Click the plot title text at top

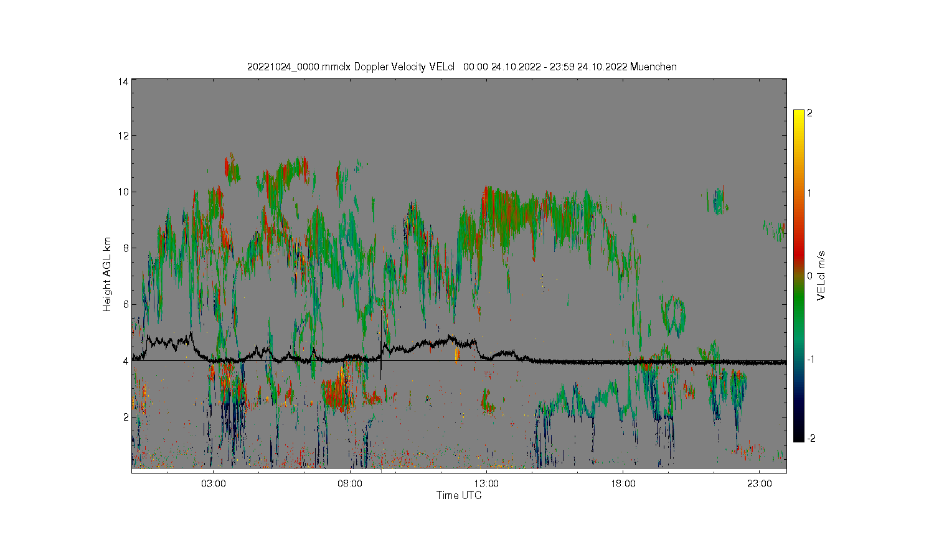pos(461,67)
